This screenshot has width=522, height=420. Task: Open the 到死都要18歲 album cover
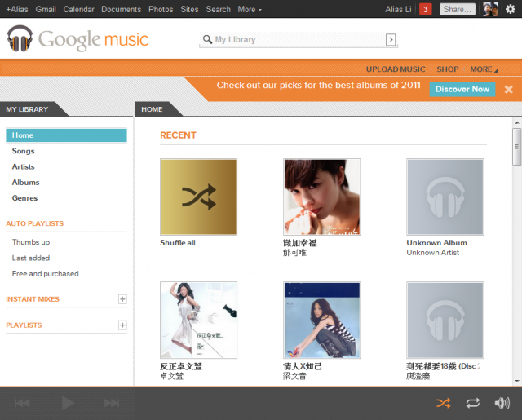tap(445, 320)
